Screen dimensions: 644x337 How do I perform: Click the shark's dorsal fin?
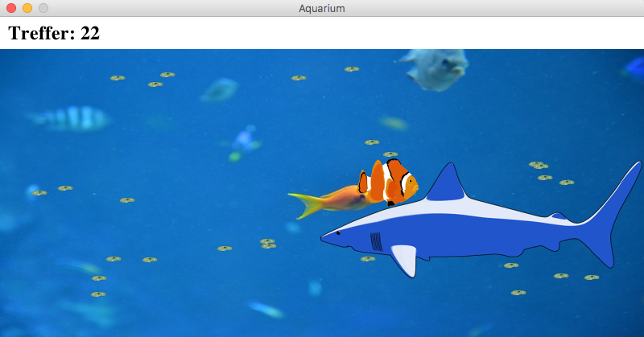(x=448, y=183)
